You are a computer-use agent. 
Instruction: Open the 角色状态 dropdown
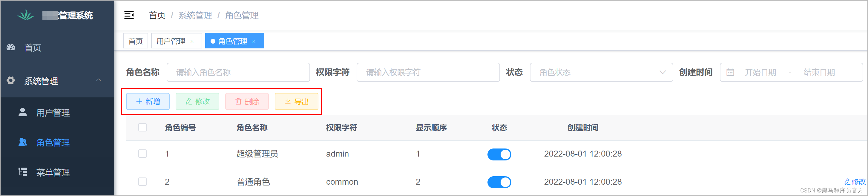(x=601, y=72)
